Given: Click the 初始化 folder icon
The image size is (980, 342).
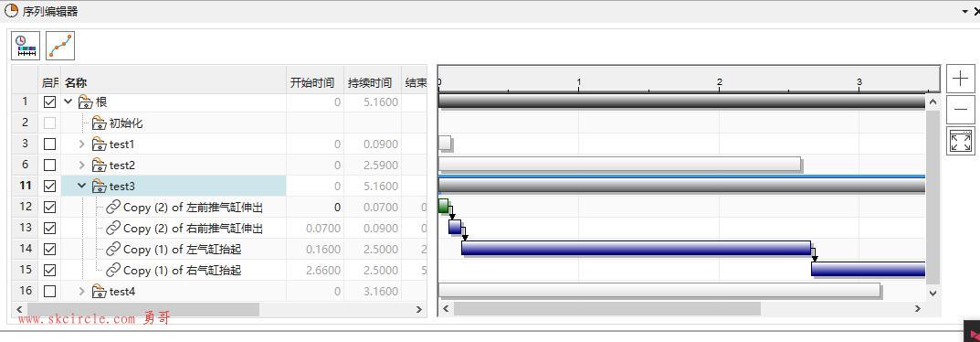Looking at the screenshot, I should click(99, 123).
